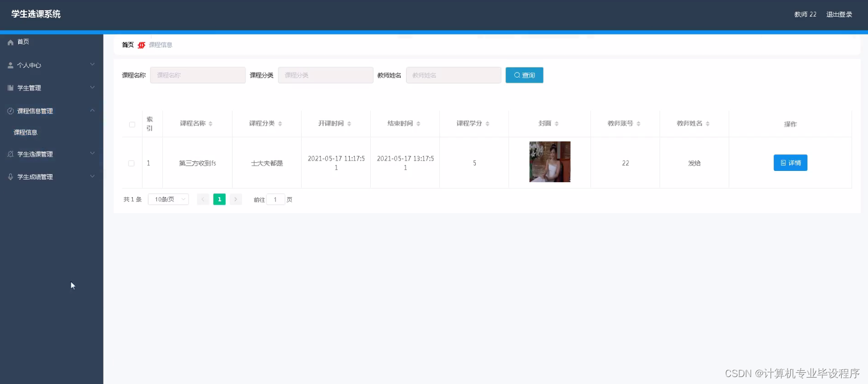Open 学生成绩管理 sidebar menu

51,177
